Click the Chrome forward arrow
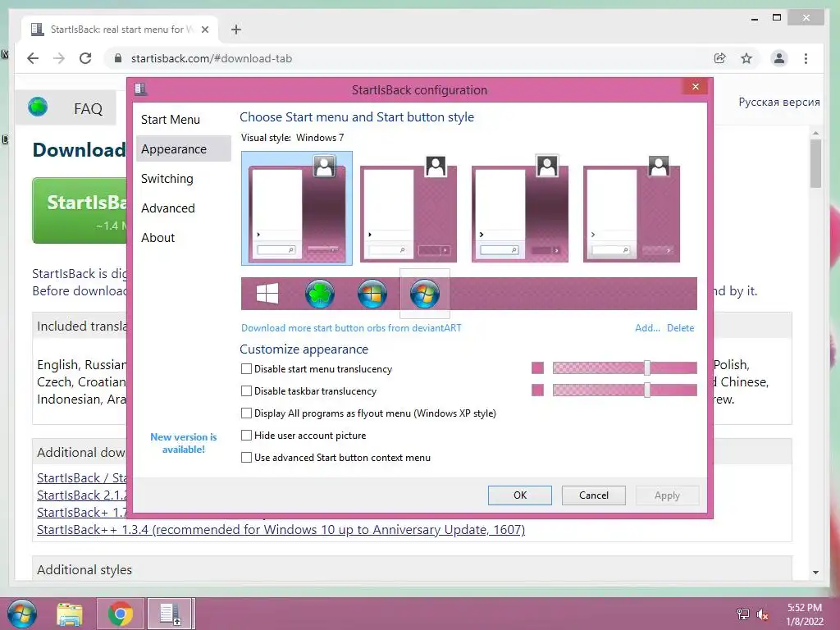The image size is (840, 630). point(59,58)
